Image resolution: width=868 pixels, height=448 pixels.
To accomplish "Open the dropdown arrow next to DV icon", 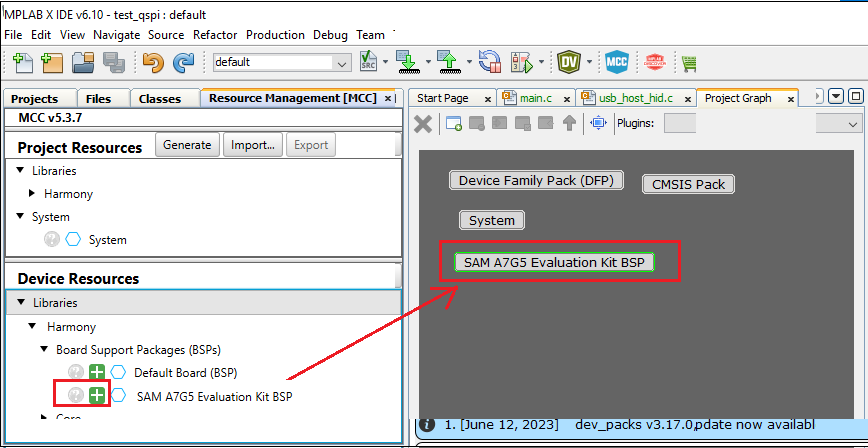I will pos(589,62).
